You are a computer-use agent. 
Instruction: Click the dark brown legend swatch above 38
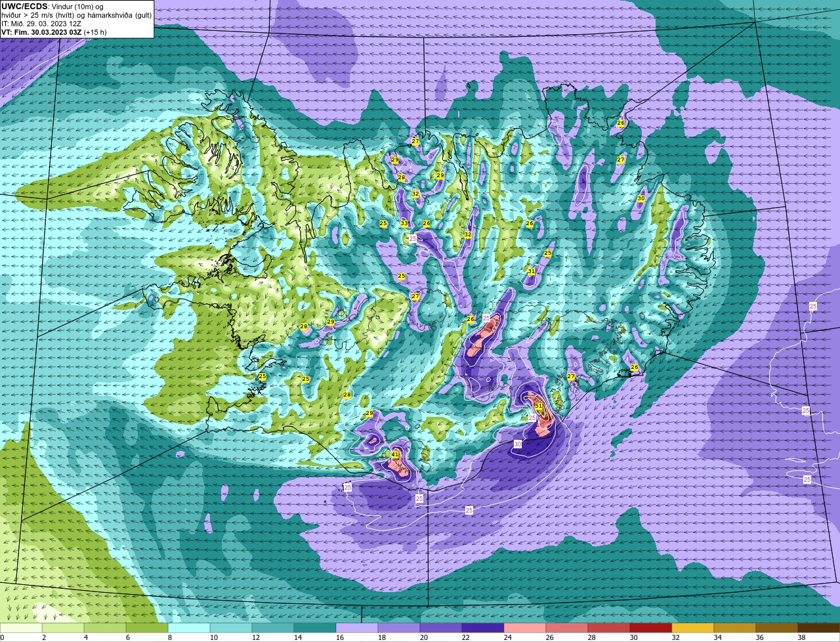click(x=819, y=628)
